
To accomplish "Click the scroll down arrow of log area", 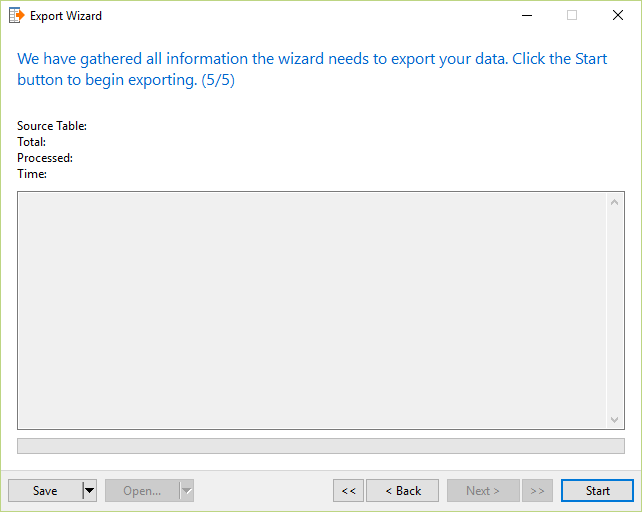I will pyautogui.click(x=614, y=419).
